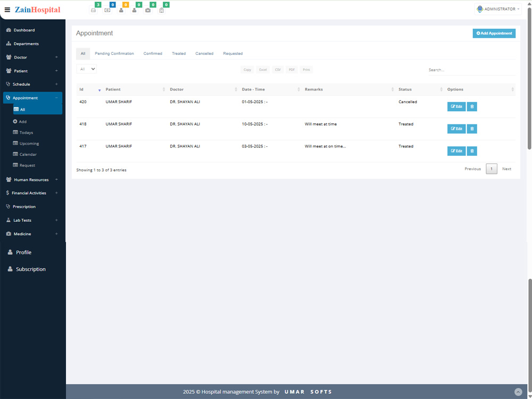Select page 1 in pagination

[491, 169]
